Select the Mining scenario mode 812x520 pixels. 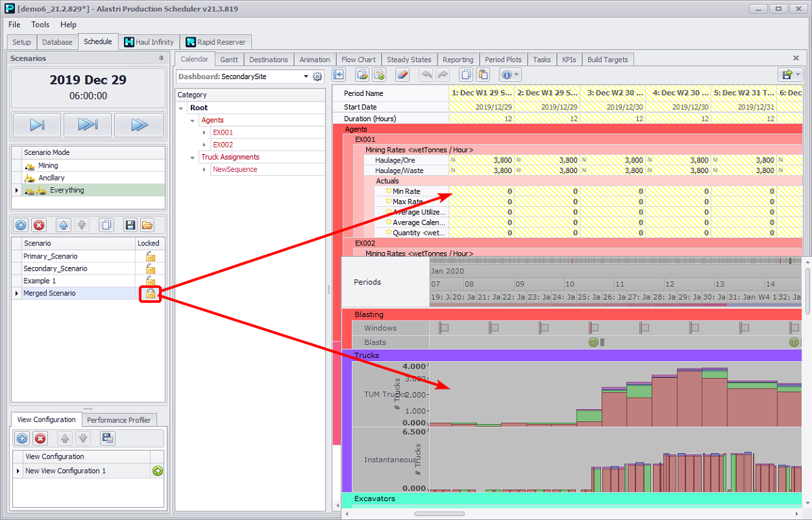tap(47, 165)
